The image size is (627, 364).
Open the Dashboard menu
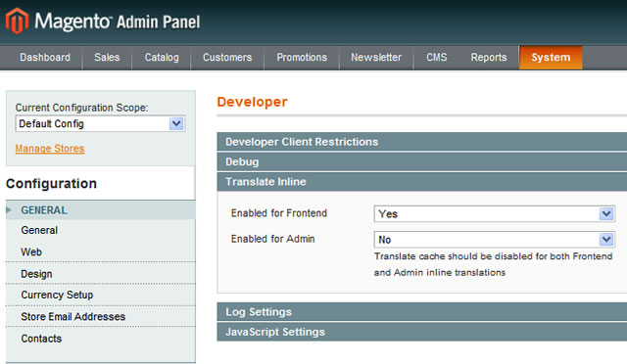click(45, 58)
